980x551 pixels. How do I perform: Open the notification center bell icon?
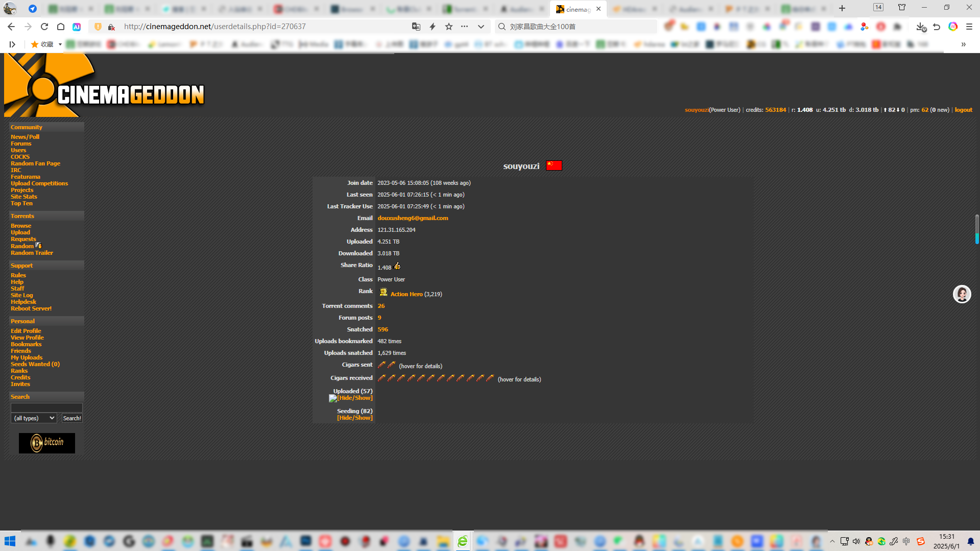[971, 541]
